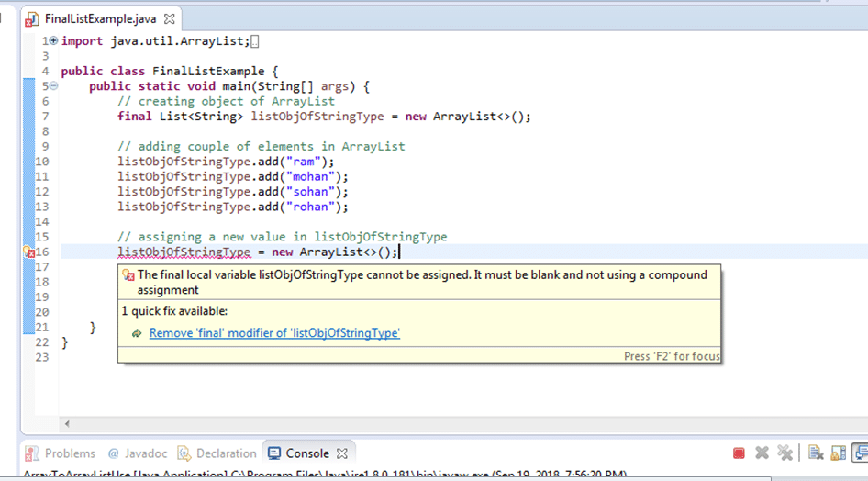Click 'Remove final modifier' quick fix link
Image resolution: width=868 pixels, height=481 pixels.
pos(274,333)
